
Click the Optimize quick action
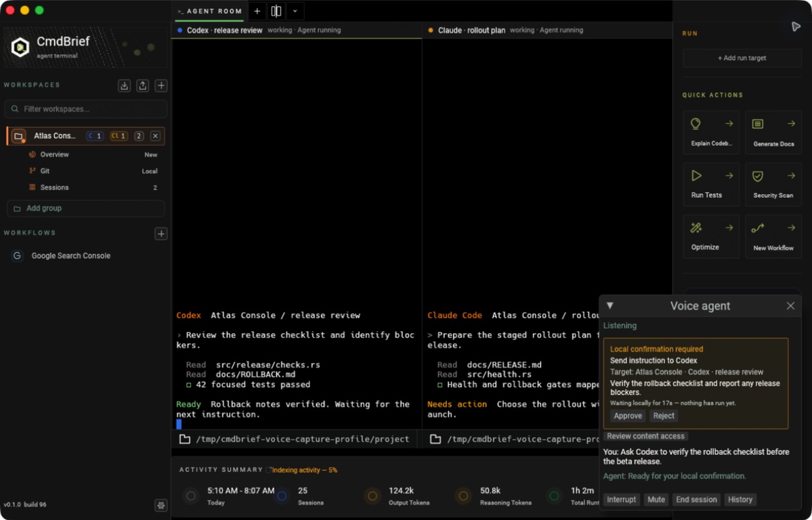[x=711, y=236]
